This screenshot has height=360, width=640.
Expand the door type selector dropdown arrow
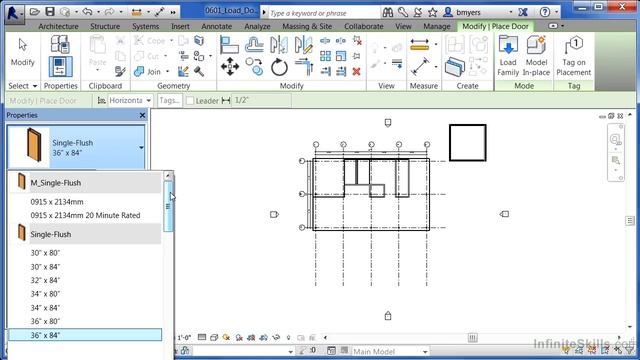(x=141, y=147)
